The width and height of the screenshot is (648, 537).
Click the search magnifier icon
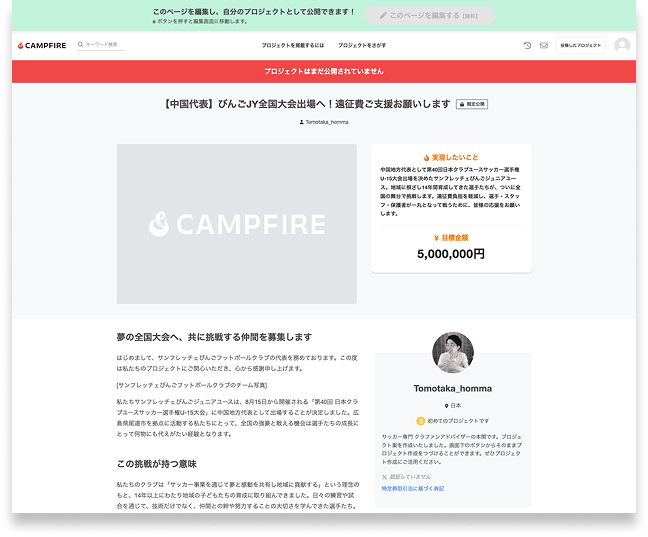point(81,45)
